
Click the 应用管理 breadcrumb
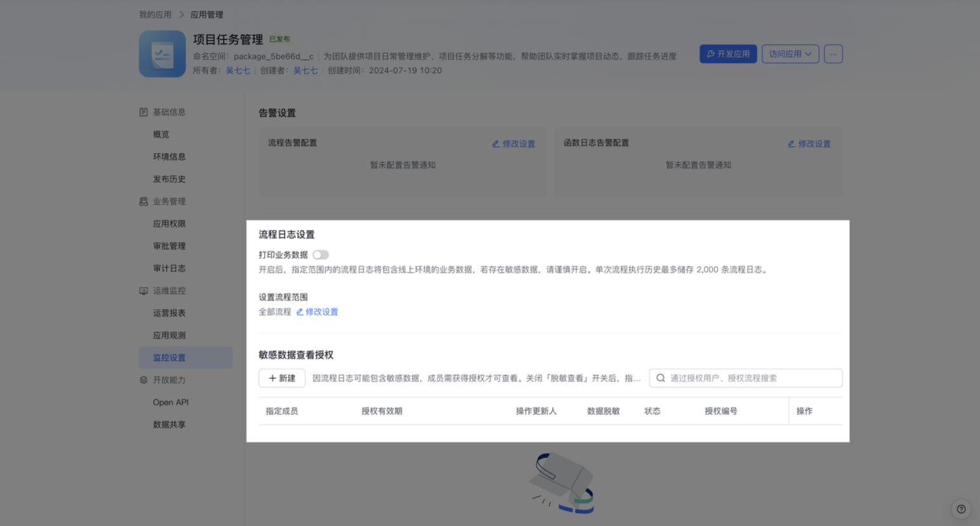pos(207,15)
